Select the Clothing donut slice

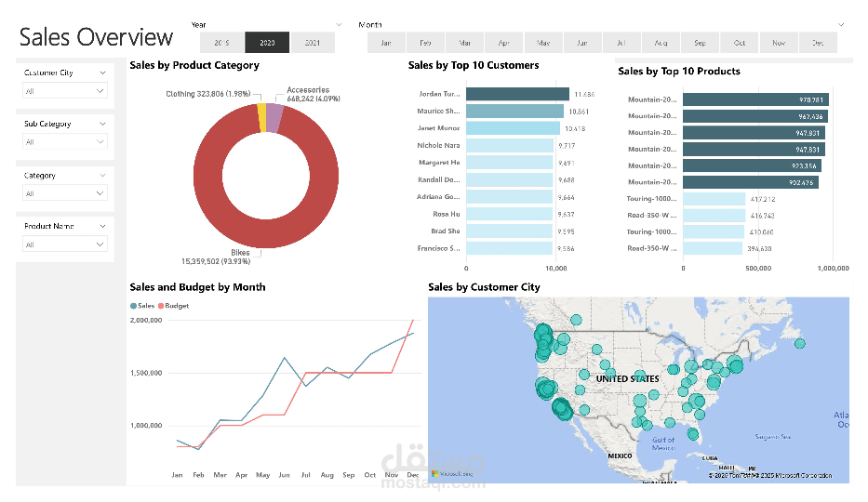tap(261, 118)
